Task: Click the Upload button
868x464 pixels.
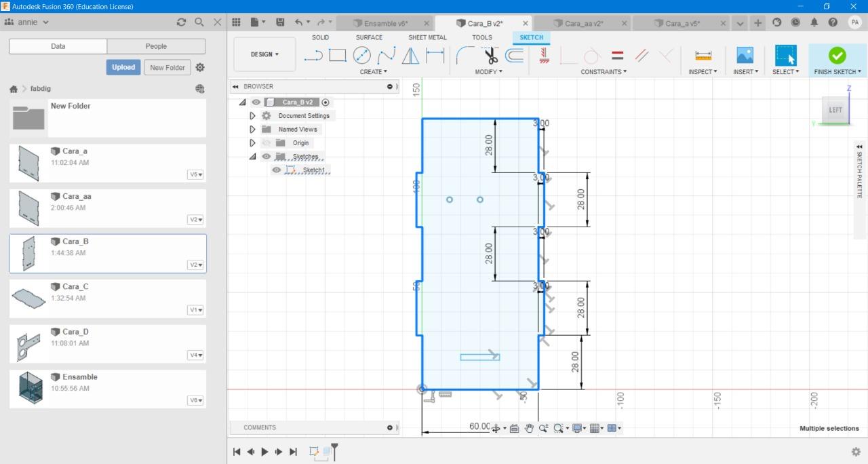Action: coord(123,67)
